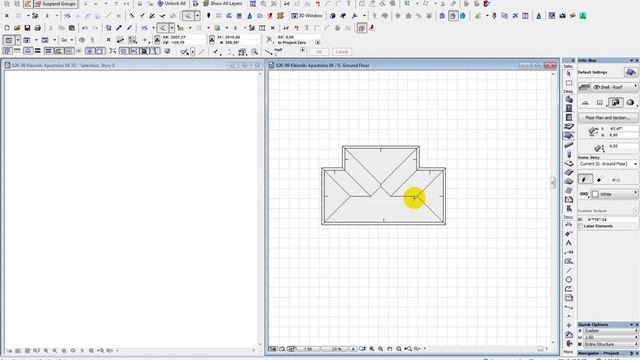Select the Column tool in the Toolbox
Image resolution: width=640 pixels, height=360 pixels.
[569, 154]
